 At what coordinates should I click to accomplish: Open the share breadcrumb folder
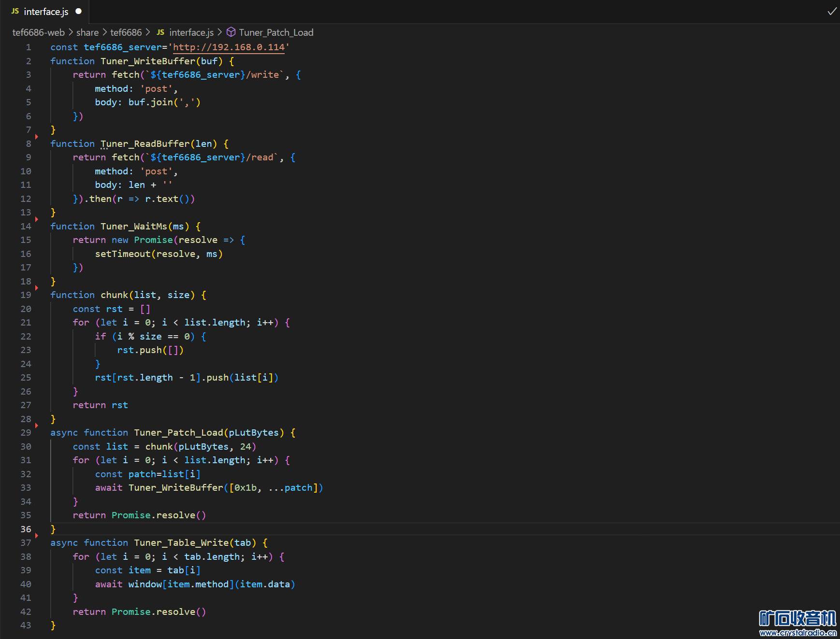click(x=87, y=32)
